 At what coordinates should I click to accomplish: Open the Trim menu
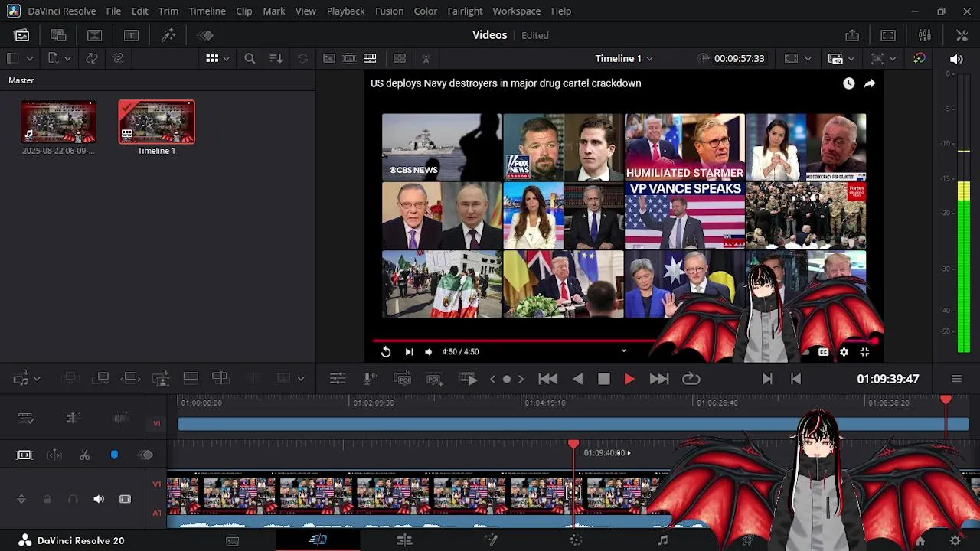click(x=168, y=11)
